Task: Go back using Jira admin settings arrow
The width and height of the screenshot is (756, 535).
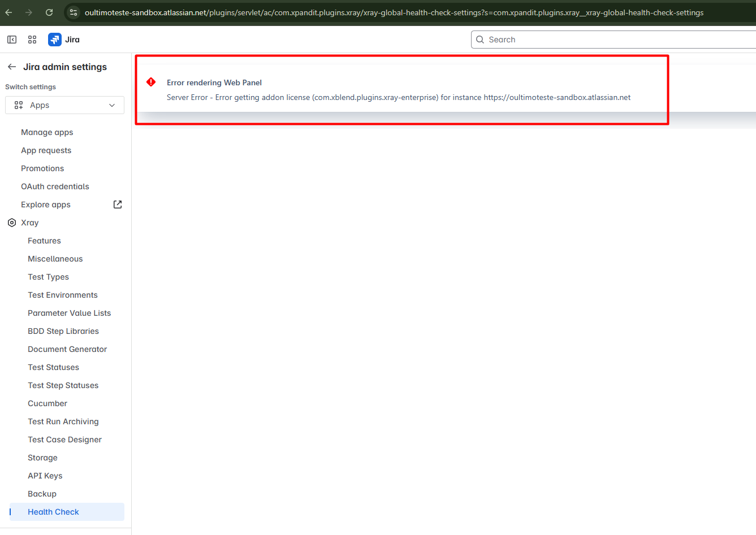Action: [12, 67]
